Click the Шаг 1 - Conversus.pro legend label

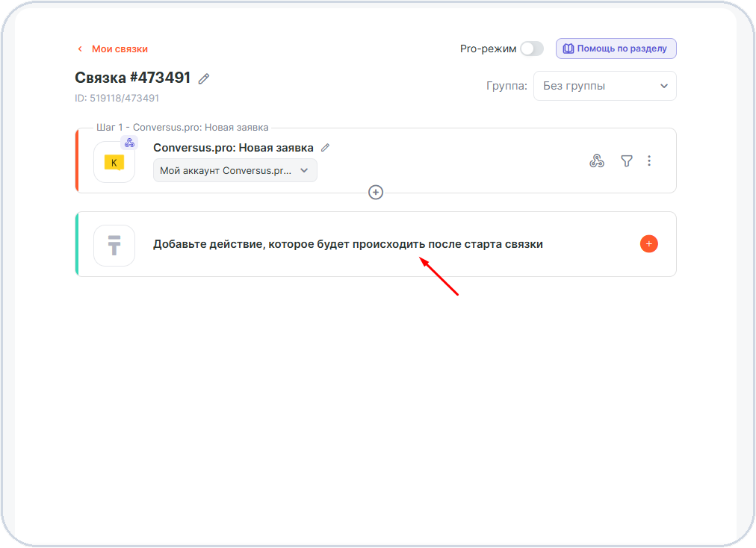point(182,127)
